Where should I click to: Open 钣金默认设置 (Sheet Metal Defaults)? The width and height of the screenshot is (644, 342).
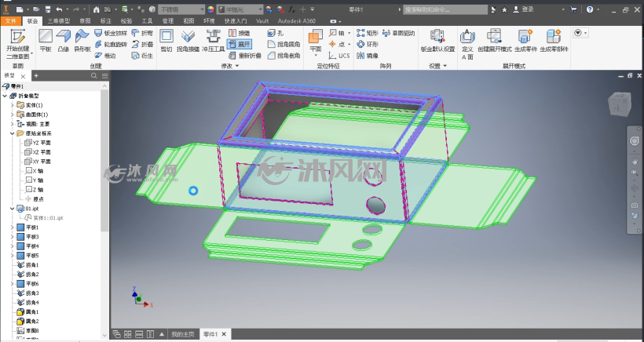[437, 41]
